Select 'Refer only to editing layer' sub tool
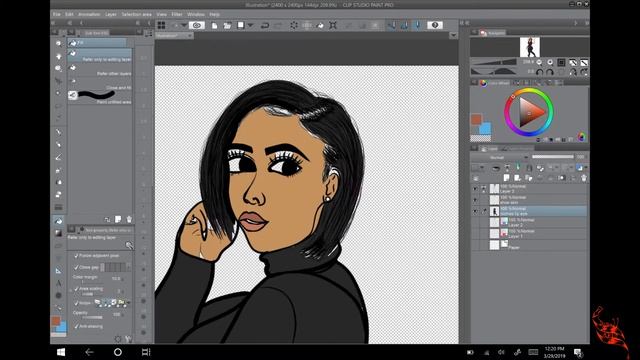The width and height of the screenshot is (640, 360). pos(100,56)
